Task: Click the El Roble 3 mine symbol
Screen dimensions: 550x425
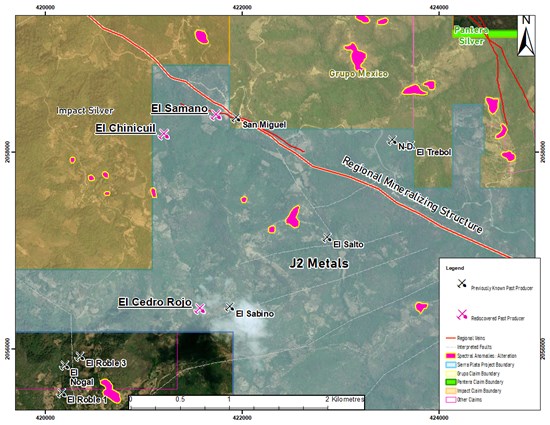Action: pos(80,357)
